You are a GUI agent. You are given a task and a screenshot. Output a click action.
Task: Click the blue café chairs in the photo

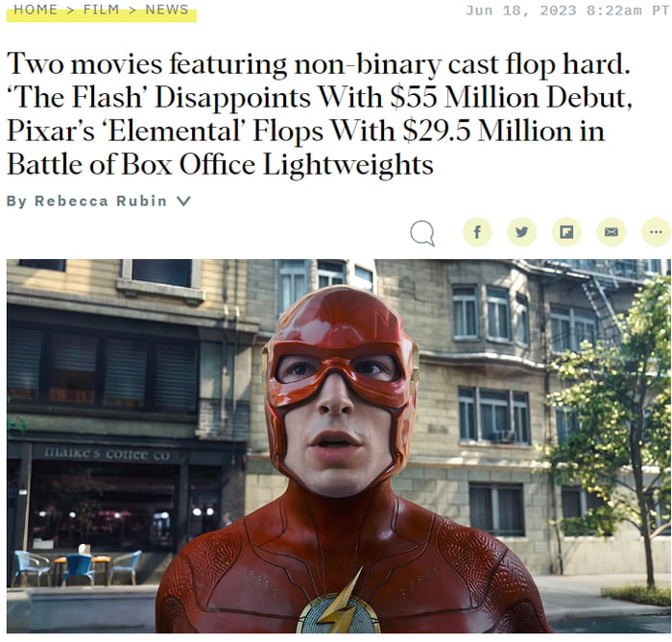tap(77, 568)
